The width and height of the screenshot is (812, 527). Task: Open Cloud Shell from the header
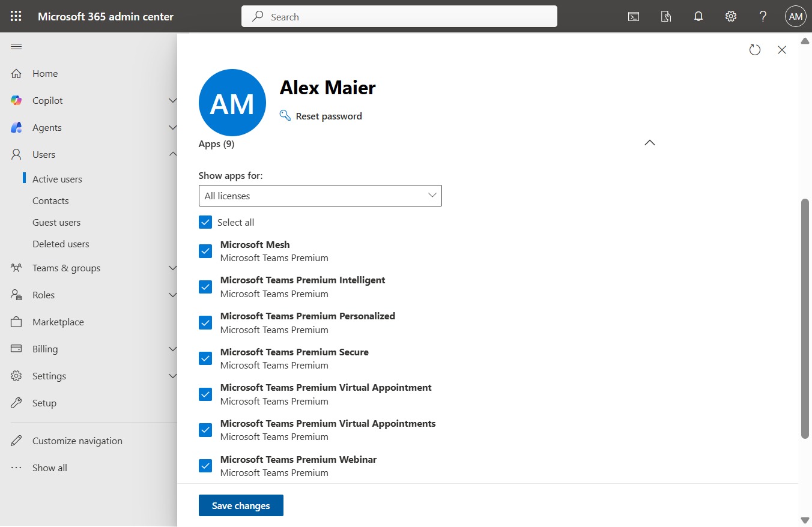(634, 17)
